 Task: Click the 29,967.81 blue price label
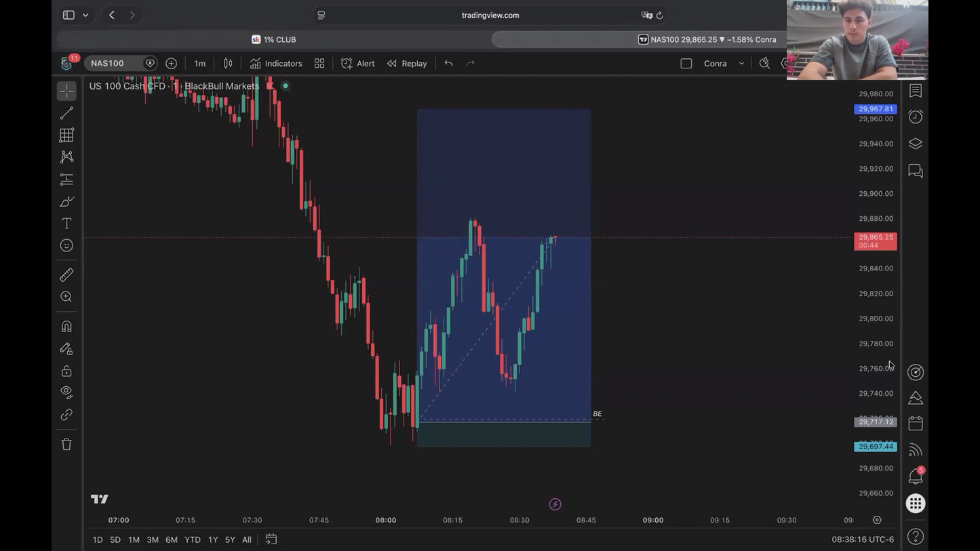(x=876, y=109)
